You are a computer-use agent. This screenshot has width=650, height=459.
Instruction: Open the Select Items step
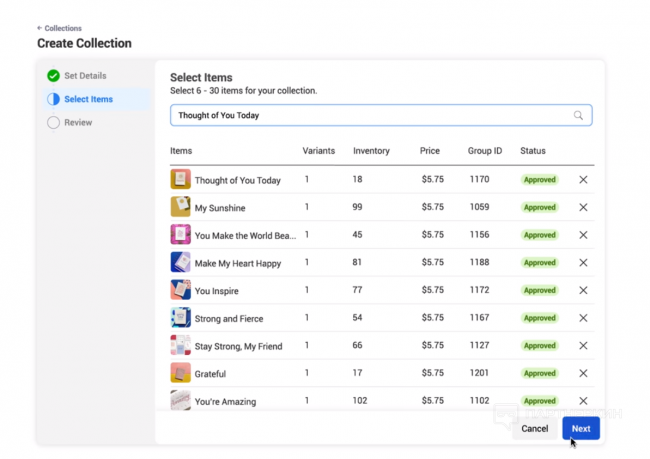(x=88, y=99)
